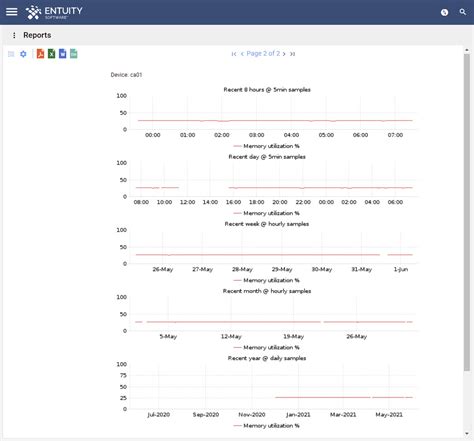Screen dimensions: 474x441
Task: Go to the first report page
Action: pyautogui.click(x=234, y=54)
